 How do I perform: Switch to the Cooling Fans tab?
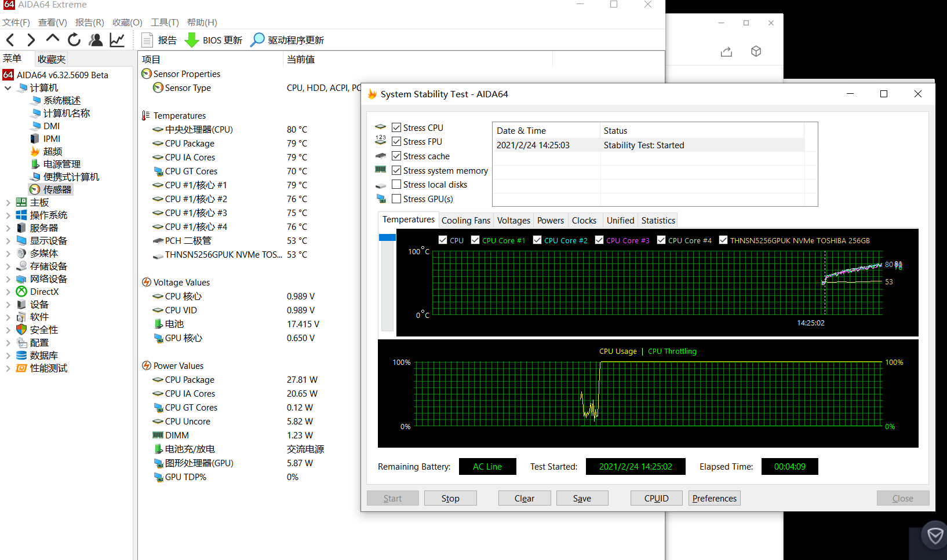[465, 220]
